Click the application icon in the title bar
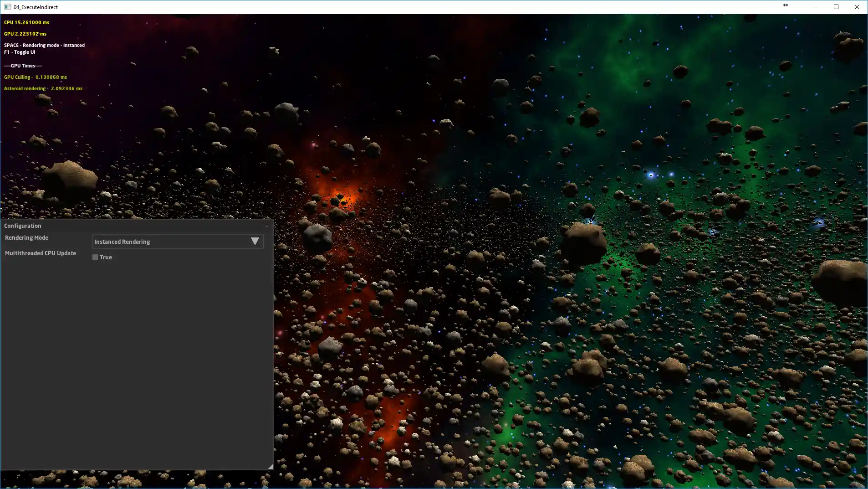868x489 pixels. coord(7,7)
